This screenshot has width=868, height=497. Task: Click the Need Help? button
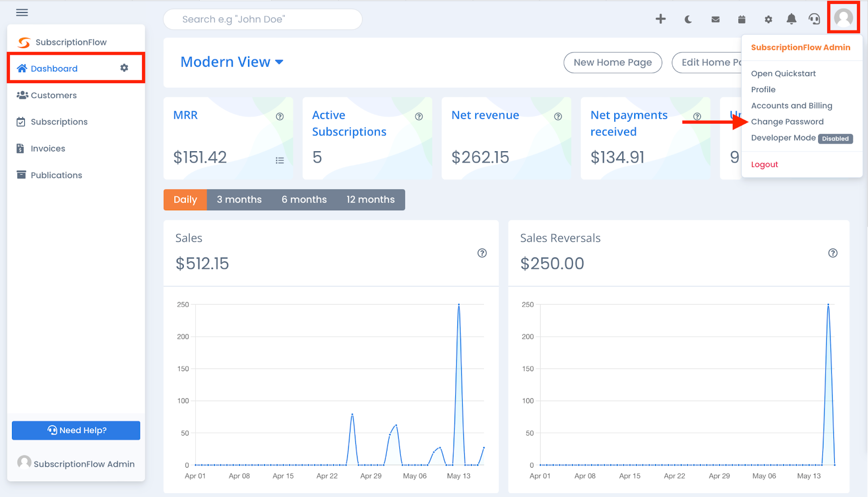76,430
